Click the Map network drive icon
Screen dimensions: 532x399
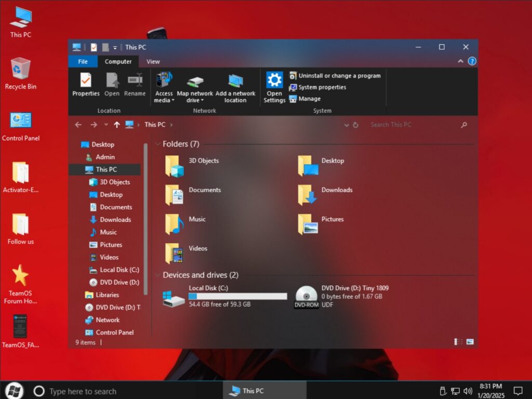[x=195, y=82]
